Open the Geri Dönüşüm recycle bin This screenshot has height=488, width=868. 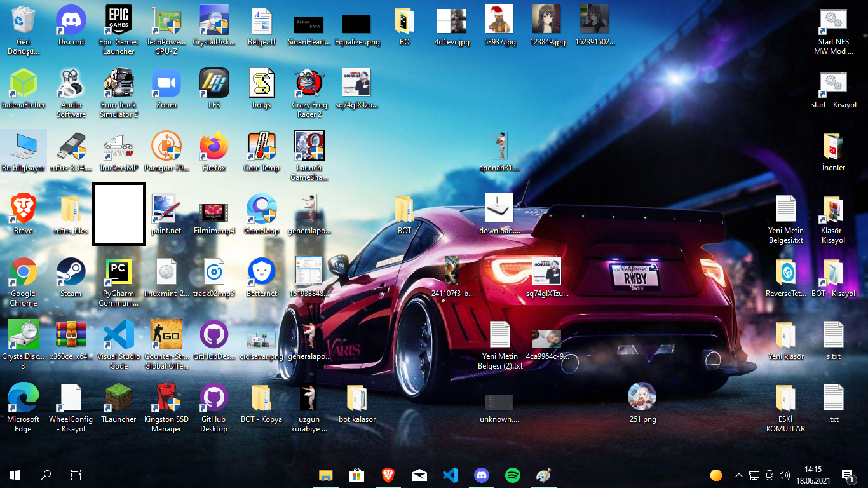pos(24,30)
